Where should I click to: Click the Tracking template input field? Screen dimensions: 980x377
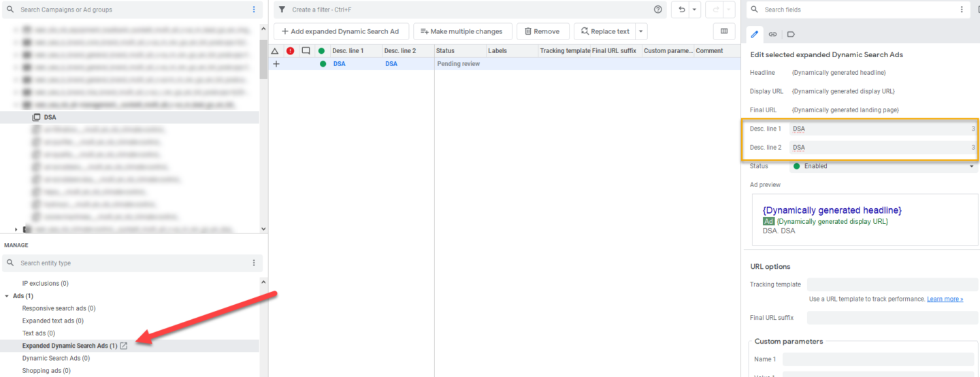[891, 284]
